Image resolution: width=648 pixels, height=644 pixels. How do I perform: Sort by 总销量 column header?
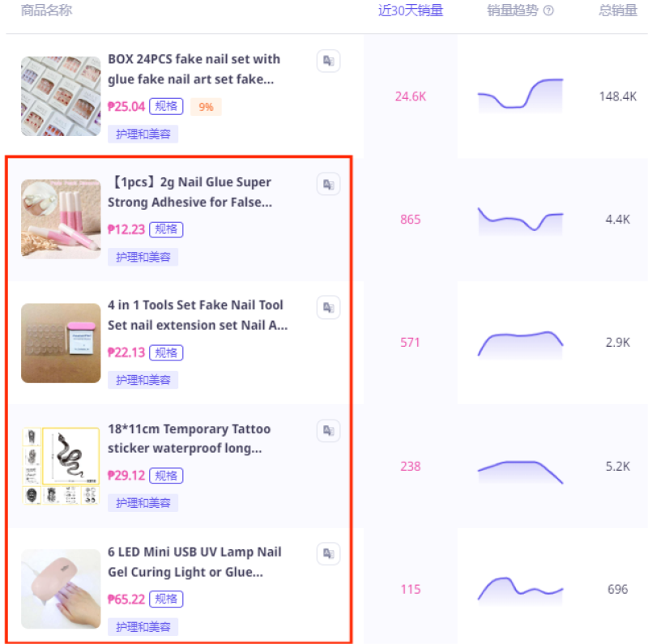[618, 11]
